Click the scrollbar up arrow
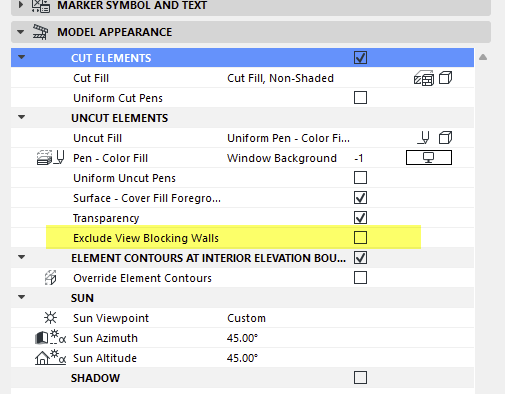 (483, 57)
